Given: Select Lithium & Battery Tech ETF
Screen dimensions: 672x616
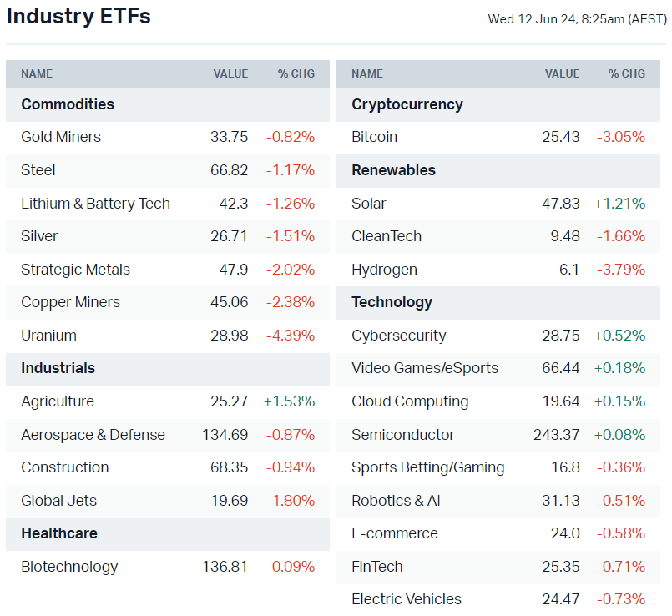Looking at the screenshot, I should click(95, 204).
